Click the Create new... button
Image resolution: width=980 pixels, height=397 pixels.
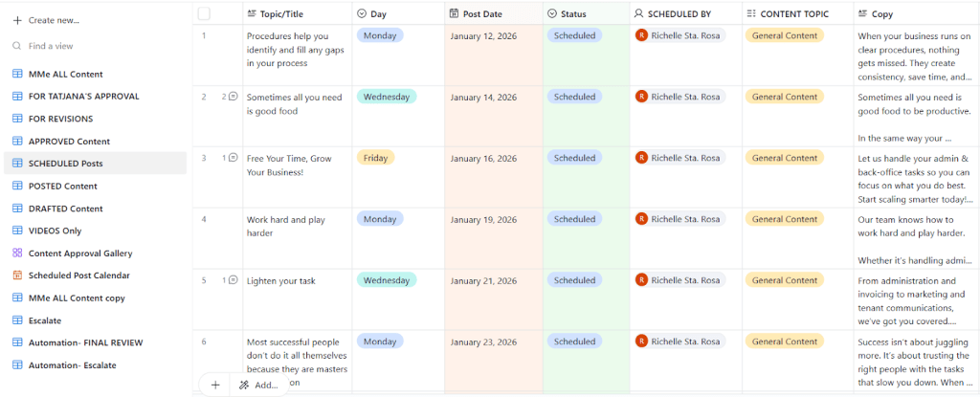(x=54, y=20)
